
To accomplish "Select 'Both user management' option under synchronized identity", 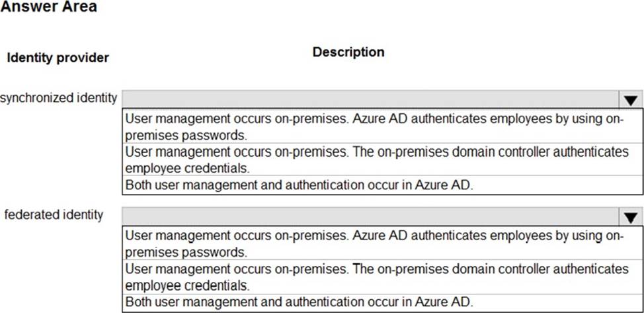I will point(382,185).
